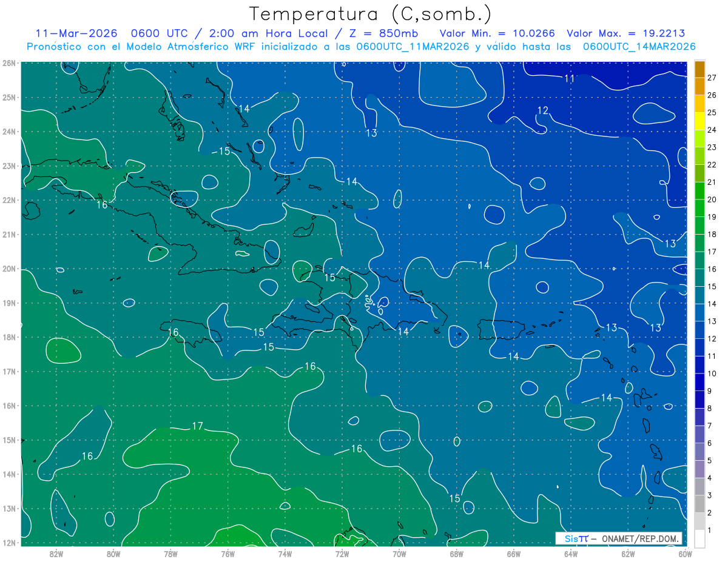Image resolution: width=728 pixels, height=562 pixels.
Task: Click the brown segment above legend value 27
Action: [x=699, y=69]
